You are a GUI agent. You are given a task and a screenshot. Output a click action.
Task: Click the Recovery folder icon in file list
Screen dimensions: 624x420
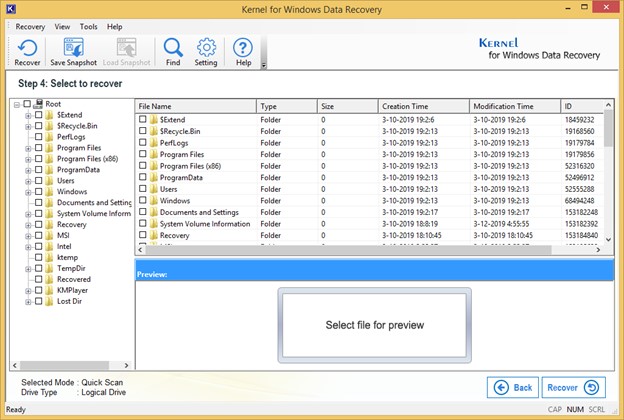pos(154,235)
